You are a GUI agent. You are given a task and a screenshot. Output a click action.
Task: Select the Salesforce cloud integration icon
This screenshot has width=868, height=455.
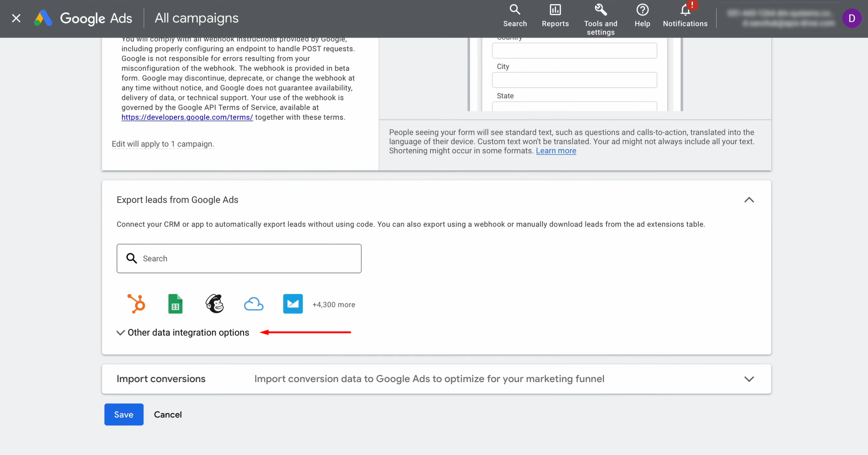coord(254,304)
